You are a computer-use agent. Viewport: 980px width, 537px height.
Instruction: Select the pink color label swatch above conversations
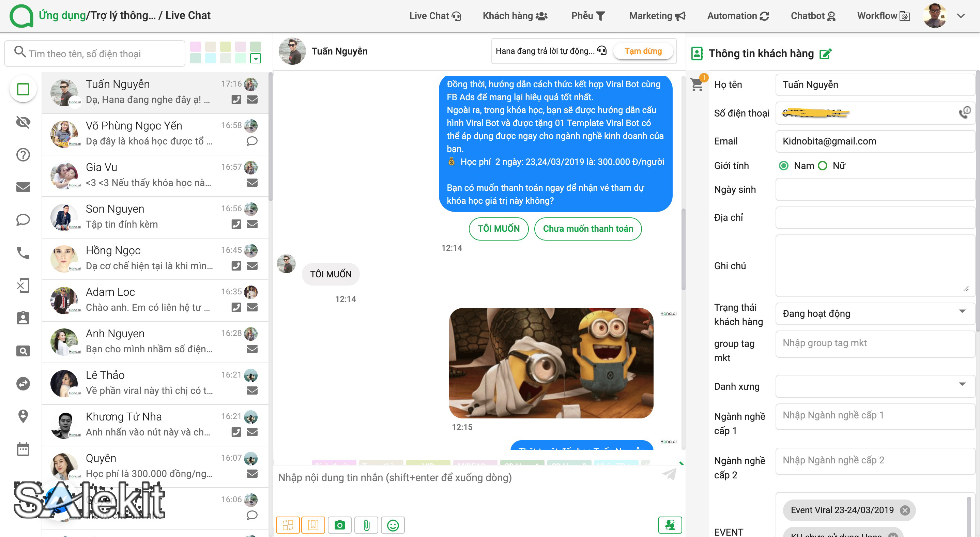195,46
